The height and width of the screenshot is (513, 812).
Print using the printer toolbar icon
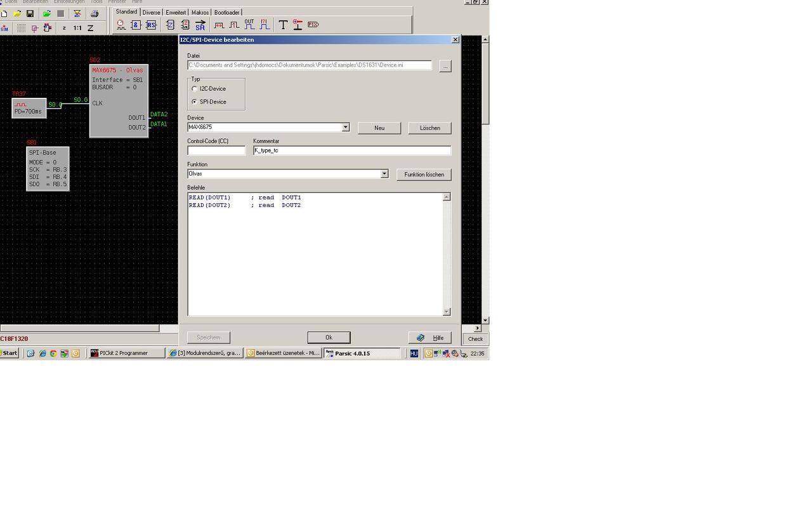pyautogui.click(x=95, y=13)
